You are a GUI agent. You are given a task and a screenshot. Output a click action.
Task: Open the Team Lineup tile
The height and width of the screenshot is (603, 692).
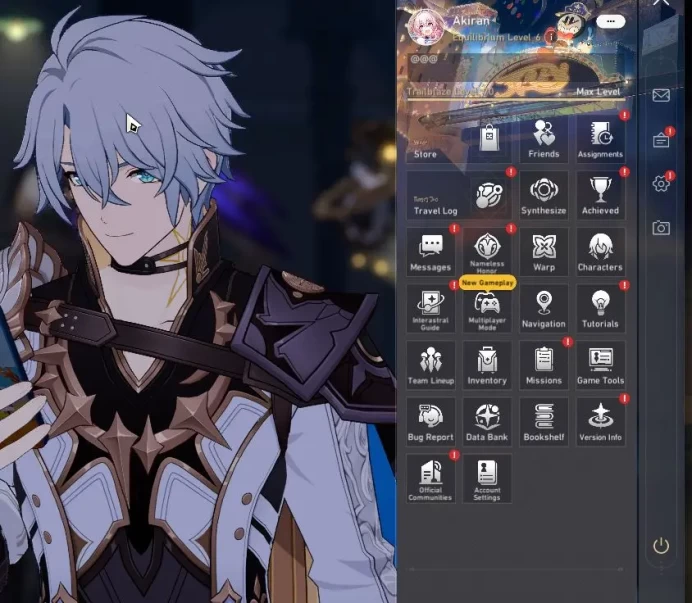431,365
